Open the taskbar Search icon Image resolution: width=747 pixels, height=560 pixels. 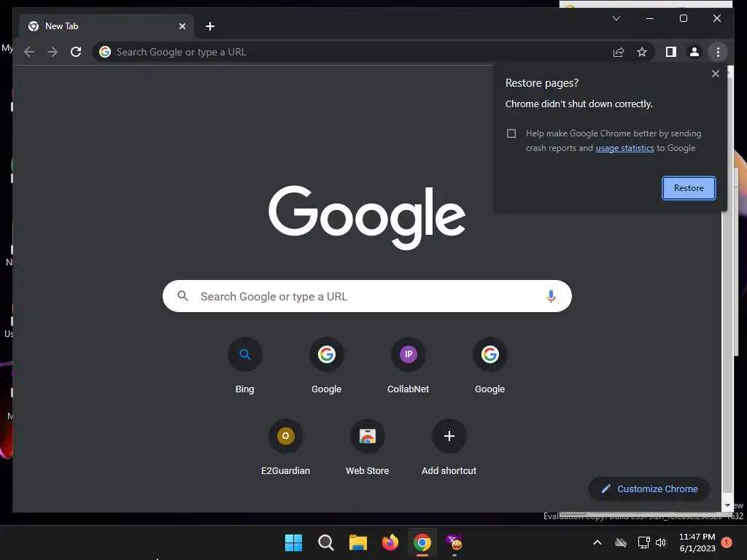[326, 542]
